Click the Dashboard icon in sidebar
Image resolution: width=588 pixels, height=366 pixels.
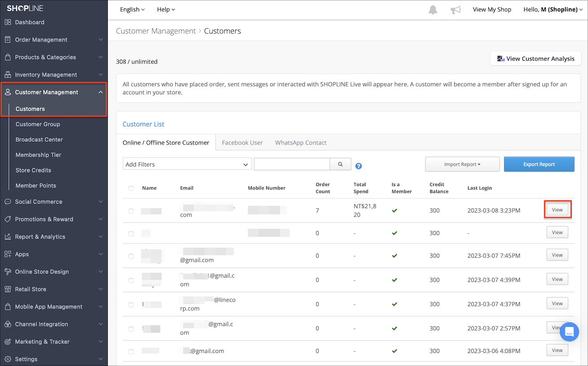click(8, 22)
